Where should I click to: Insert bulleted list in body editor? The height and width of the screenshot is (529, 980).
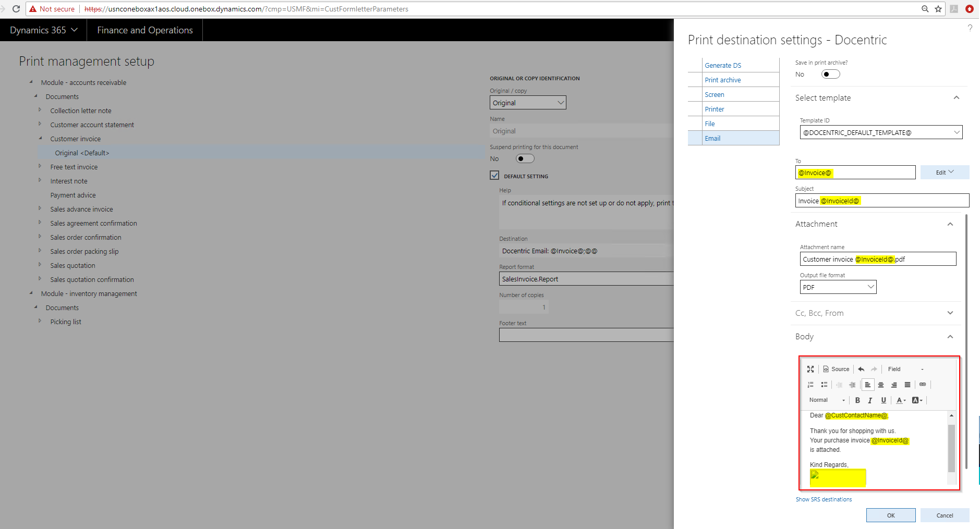pos(824,385)
